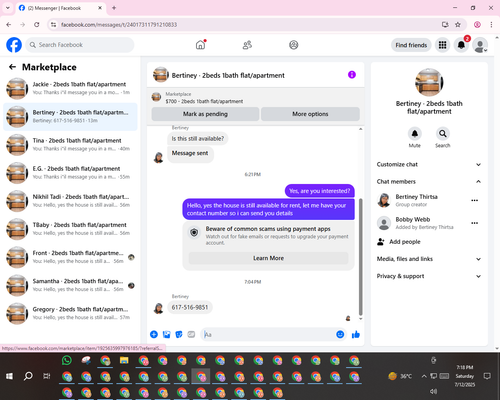
Task: Open Nikhil Tadi conversation in list
Action: click(70, 201)
